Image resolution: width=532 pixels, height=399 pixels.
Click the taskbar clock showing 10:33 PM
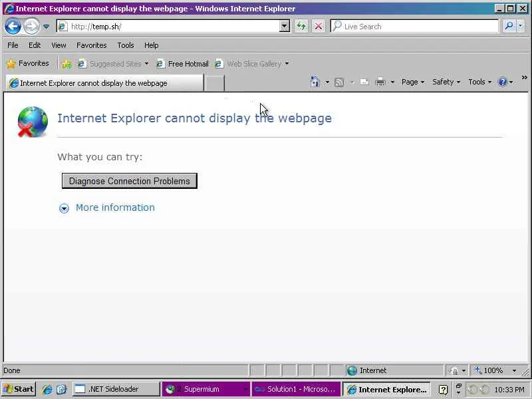point(509,390)
